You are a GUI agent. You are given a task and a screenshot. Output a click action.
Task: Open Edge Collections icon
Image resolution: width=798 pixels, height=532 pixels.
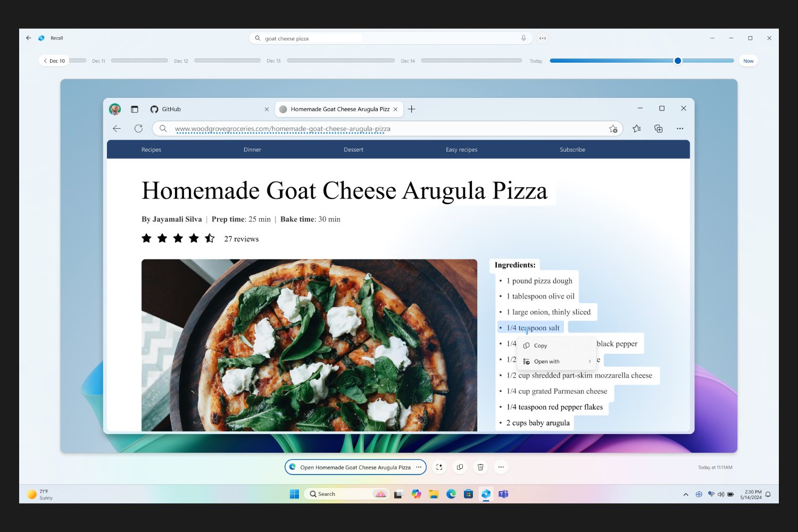point(659,128)
